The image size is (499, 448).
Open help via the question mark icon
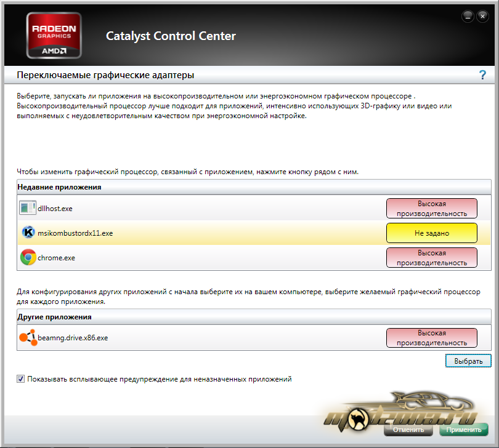[x=482, y=75]
